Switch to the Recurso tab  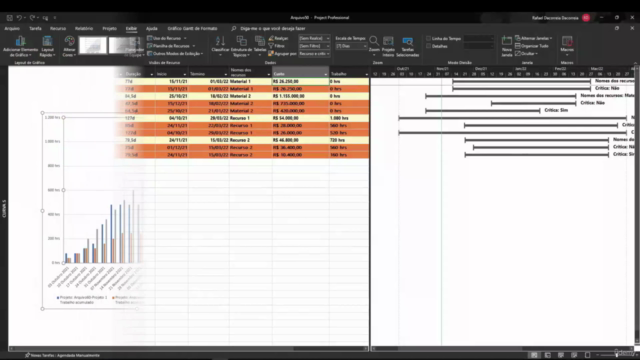coord(58,29)
